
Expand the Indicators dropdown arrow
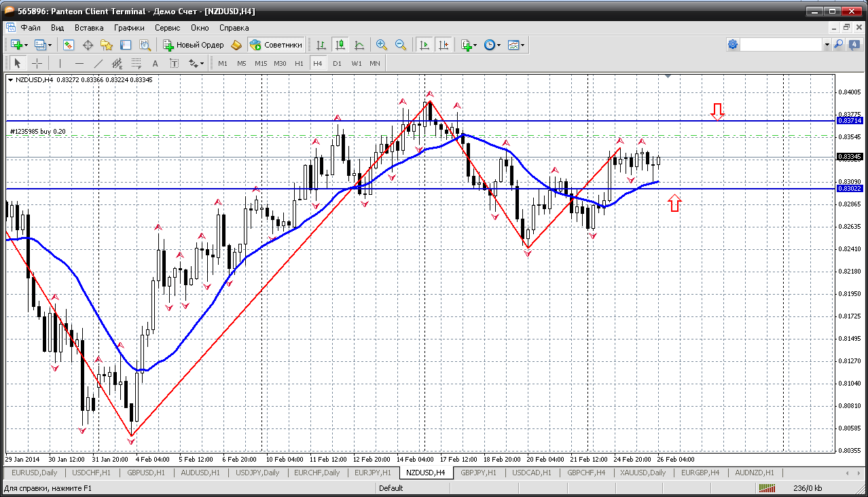coord(475,45)
